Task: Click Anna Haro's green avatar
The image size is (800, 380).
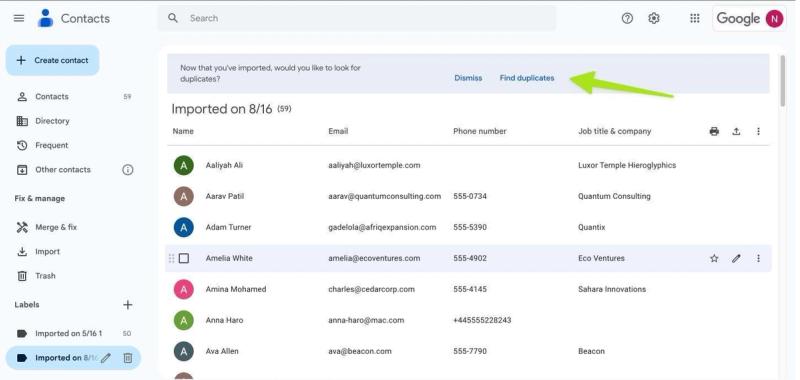Action: tap(184, 321)
